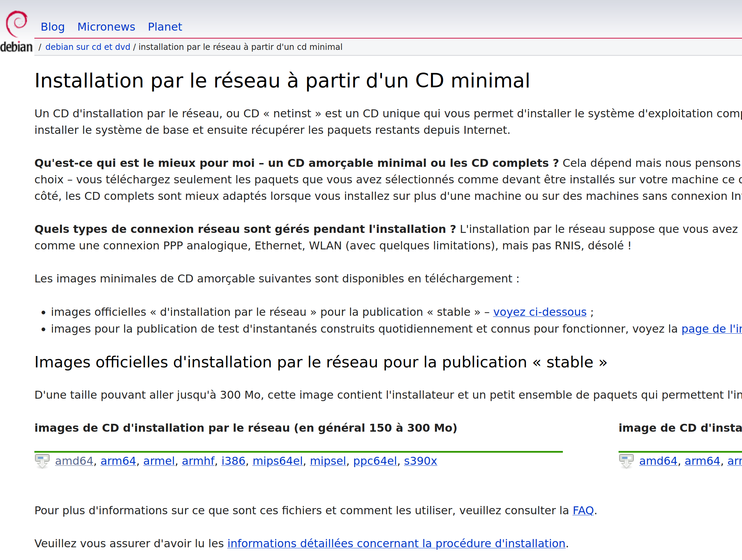
Task: Follow the 'debian sur cd et dvd' breadcrumb
Action: pyautogui.click(x=88, y=47)
